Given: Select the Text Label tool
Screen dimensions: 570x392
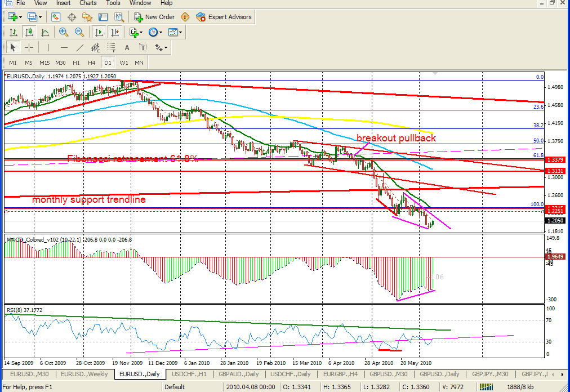Looking at the screenshot, I should click(143, 48).
